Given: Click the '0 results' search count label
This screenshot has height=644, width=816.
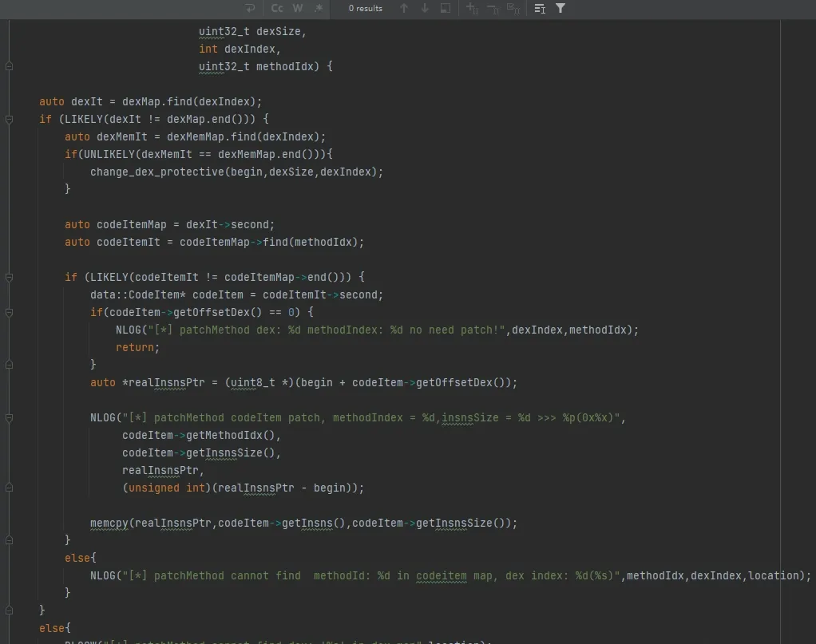Looking at the screenshot, I should [x=366, y=8].
